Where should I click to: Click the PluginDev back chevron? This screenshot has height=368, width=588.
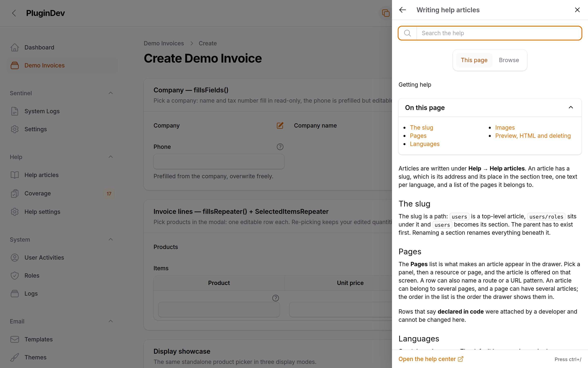pyautogui.click(x=14, y=13)
